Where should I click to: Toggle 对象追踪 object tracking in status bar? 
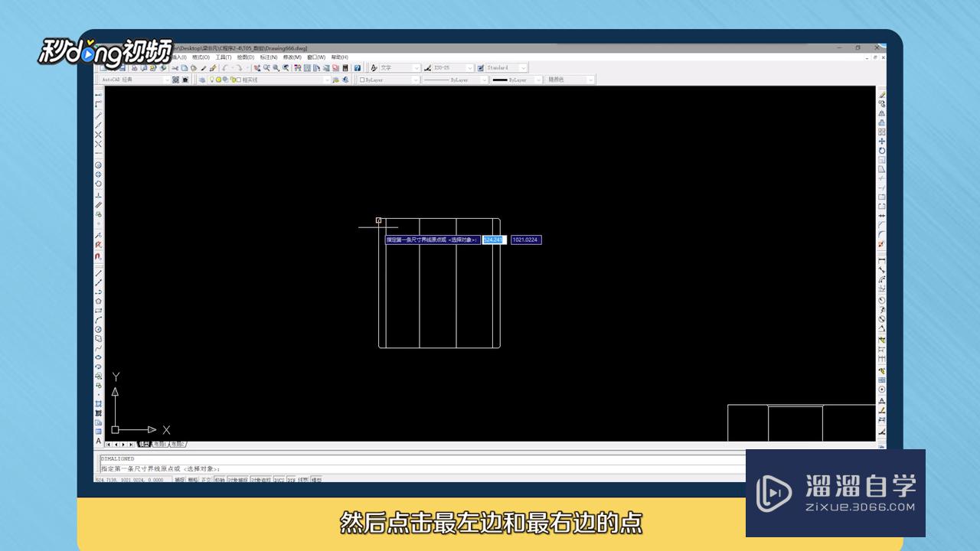coord(261,479)
